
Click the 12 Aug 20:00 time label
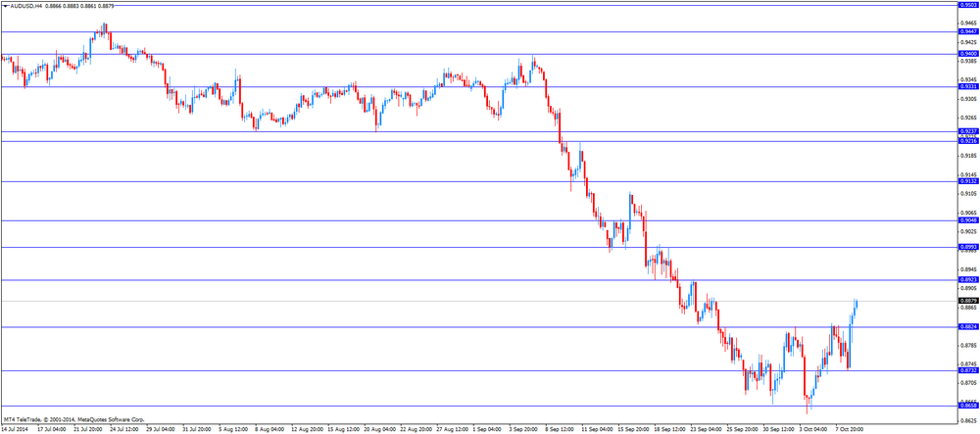[x=306, y=430]
